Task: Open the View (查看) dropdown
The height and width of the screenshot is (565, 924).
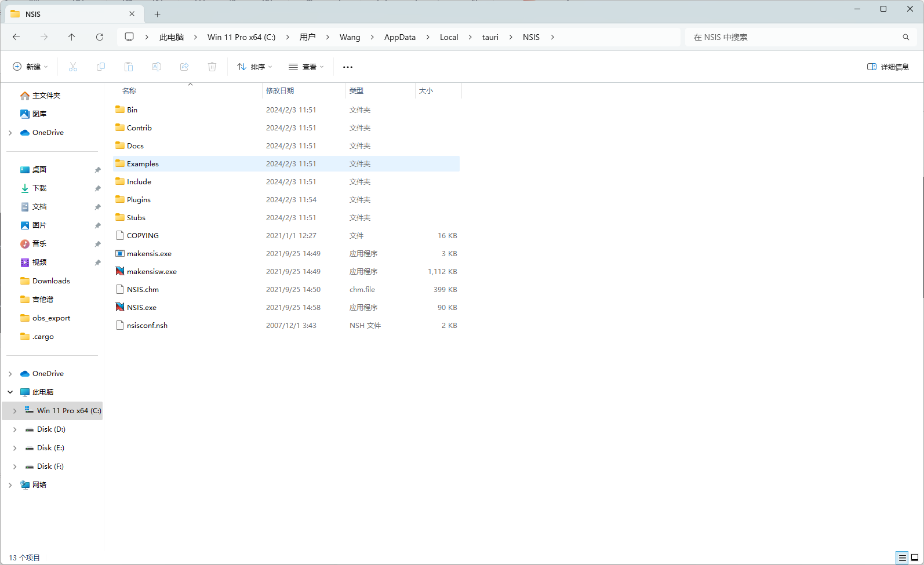Action: [x=306, y=67]
